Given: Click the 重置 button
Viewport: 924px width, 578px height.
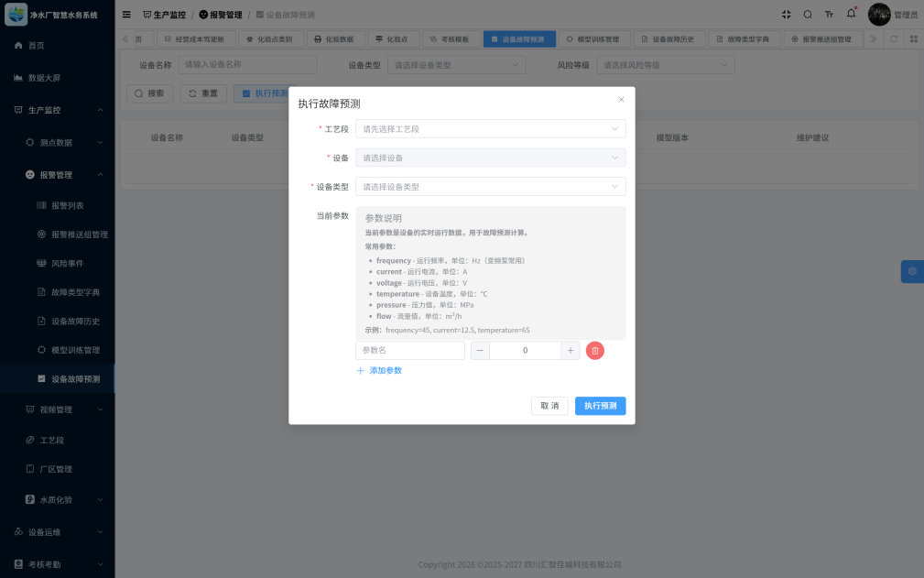Looking at the screenshot, I should pyautogui.click(x=203, y=93).
